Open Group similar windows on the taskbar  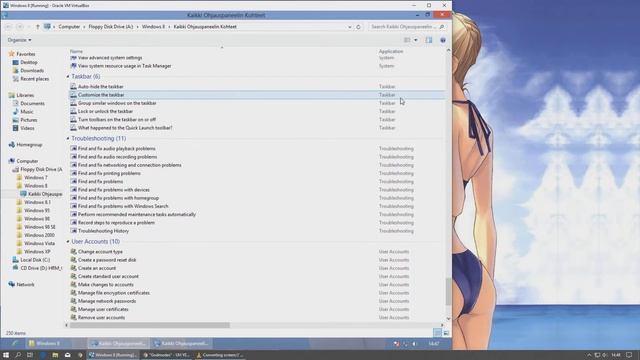pos(117,103)
